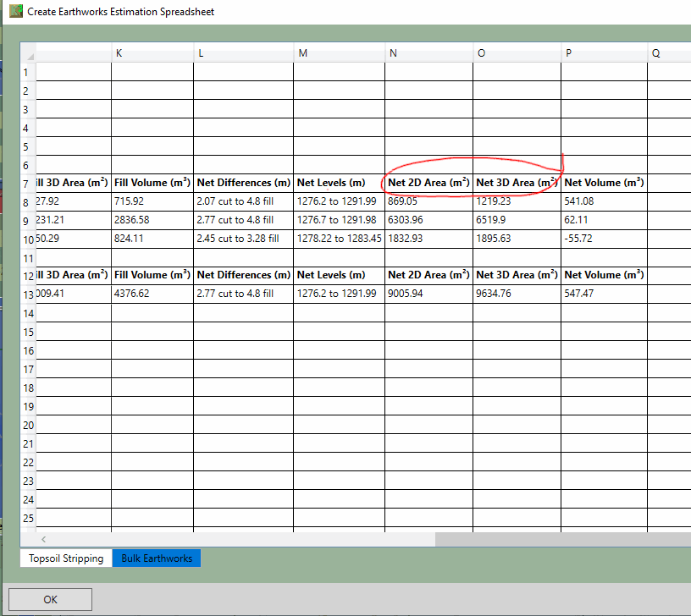Click the cell with value 715.92

(152, 201)
